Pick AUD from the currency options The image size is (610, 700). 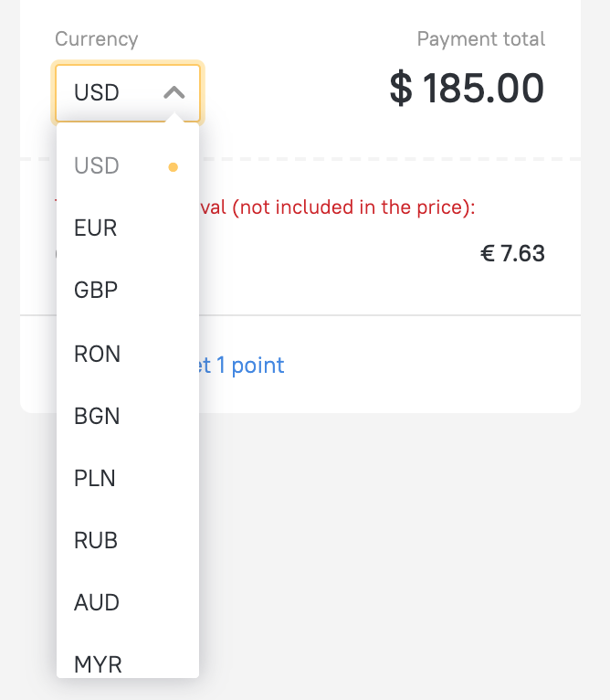(x=97, y=602)
